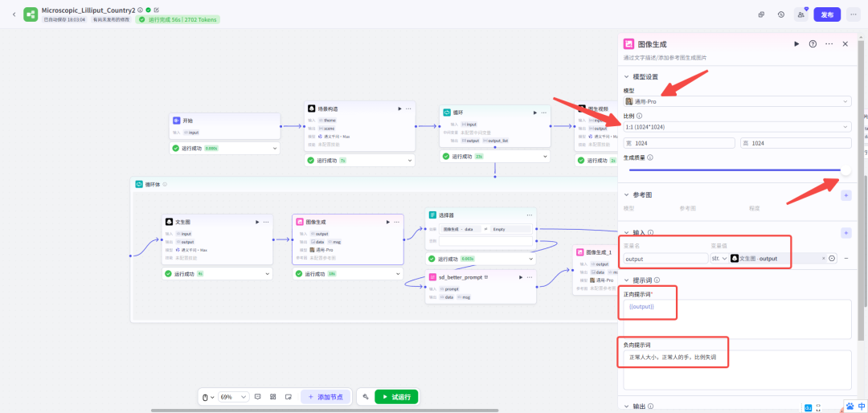
Task: Open the top-right more options menu
Action: click(x=853, y=14)
